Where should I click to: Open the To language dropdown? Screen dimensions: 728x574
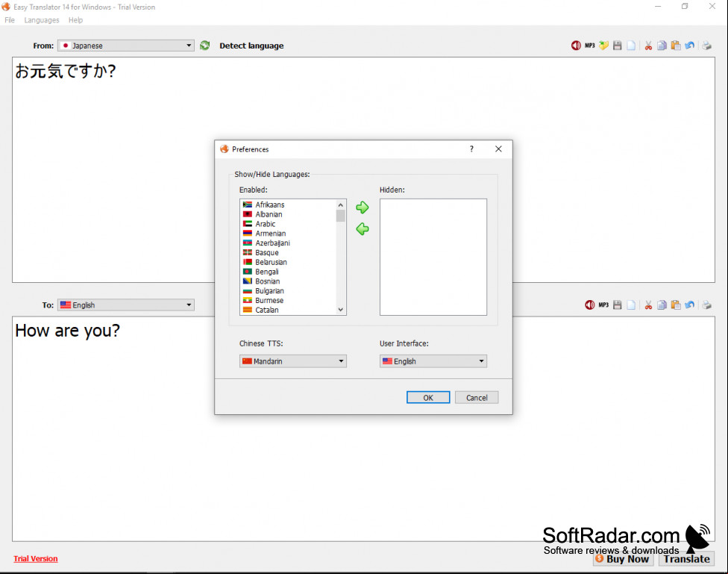pos(126,305)
